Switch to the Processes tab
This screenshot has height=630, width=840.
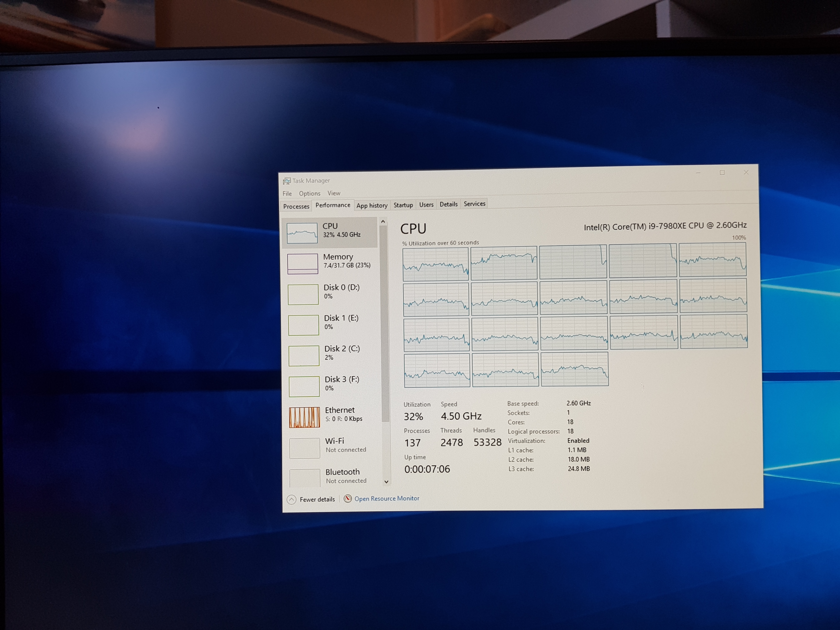[296, 206]
